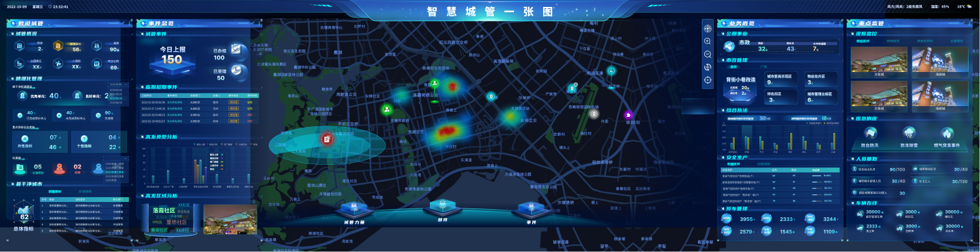
Task: Click 落霞社区 in the word cloud
Action: point(164,210)
